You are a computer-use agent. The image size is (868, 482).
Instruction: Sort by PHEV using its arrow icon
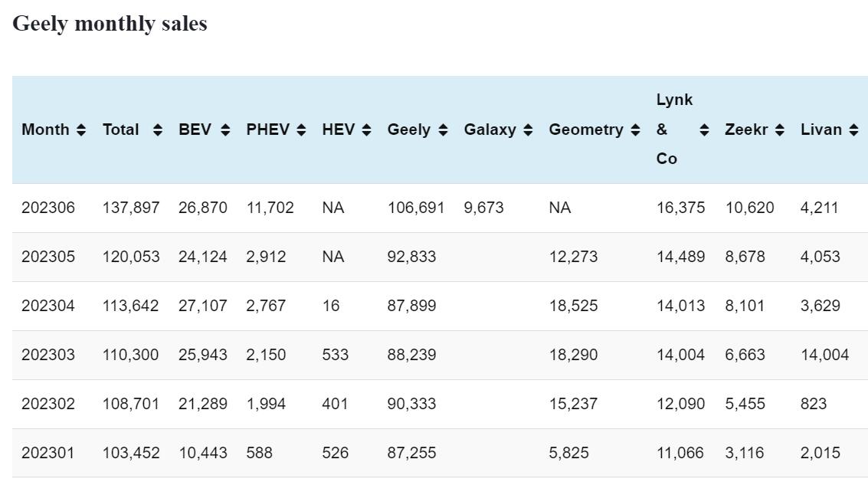(x=301, y=130)
